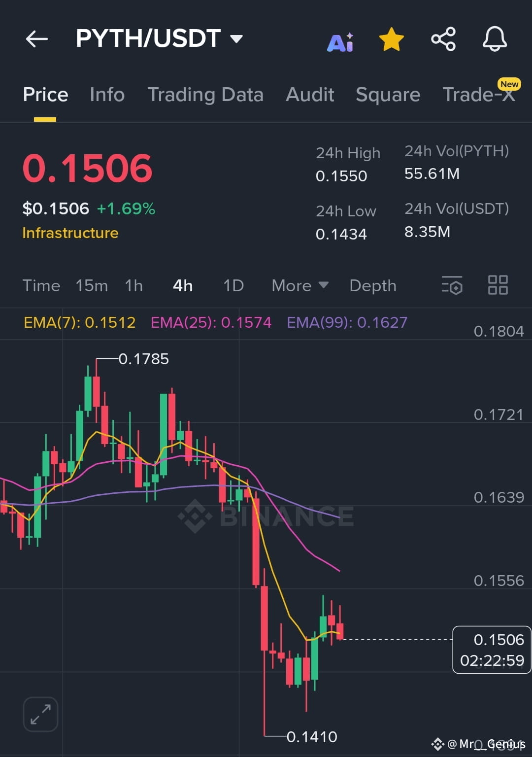Expand chart to fullscreen icon
This screenshot has height=757, width=532.
click(40, 714)
